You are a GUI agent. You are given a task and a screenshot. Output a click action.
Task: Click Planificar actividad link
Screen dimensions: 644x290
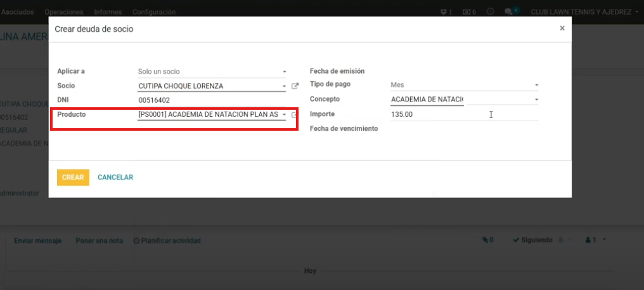(x=167, y=241)
